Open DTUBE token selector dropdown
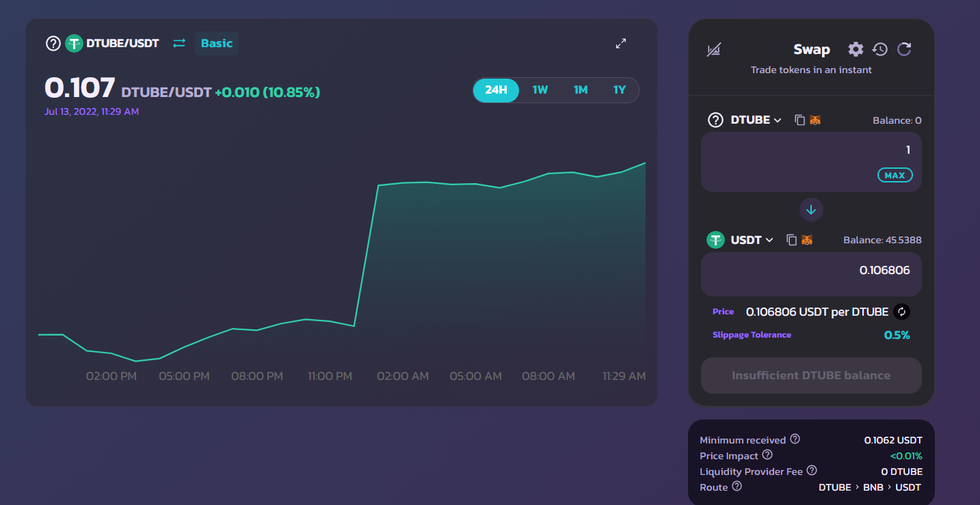980x505 pixels. [755, 120]
